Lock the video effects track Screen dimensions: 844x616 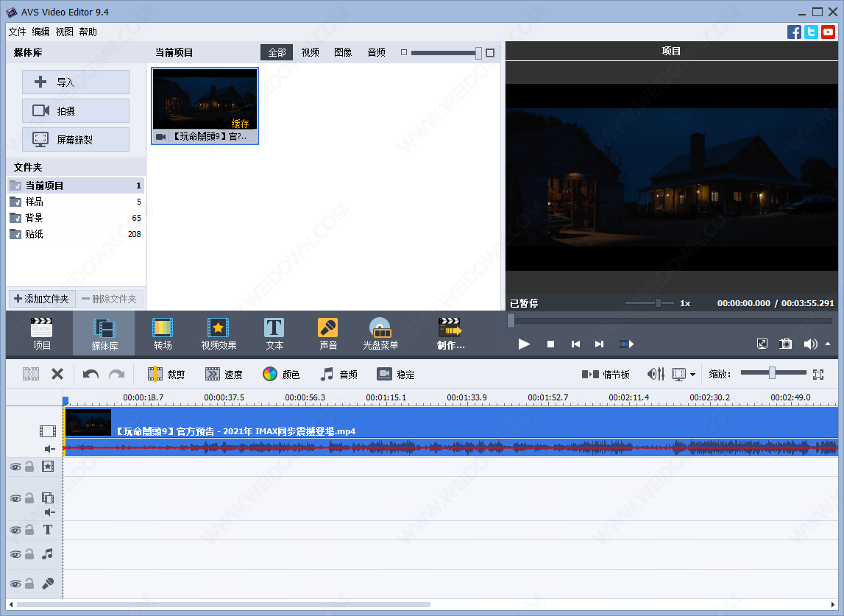[x=29, y=467]
